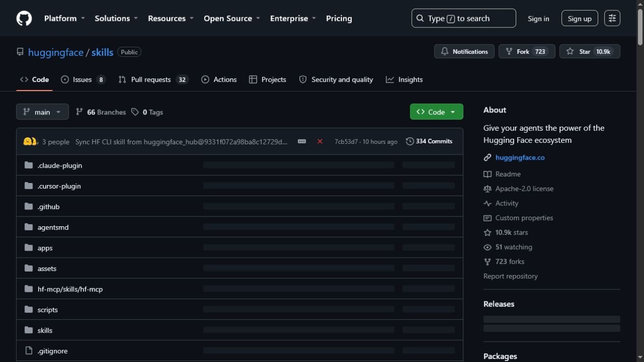Open the hf-mcp/skills/hf-mcp folder

click(70, 289)
